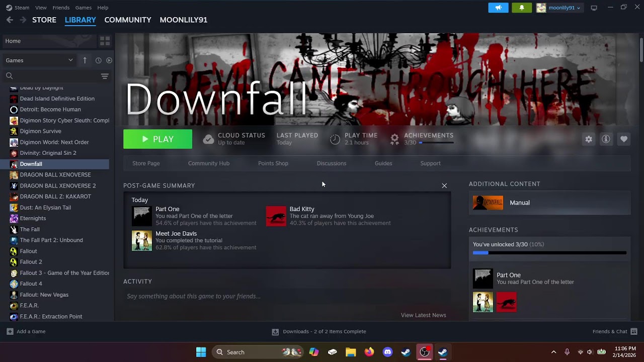Open the announcements megaphone button
This screenshot has width=644, height=362.
point(498,8)
